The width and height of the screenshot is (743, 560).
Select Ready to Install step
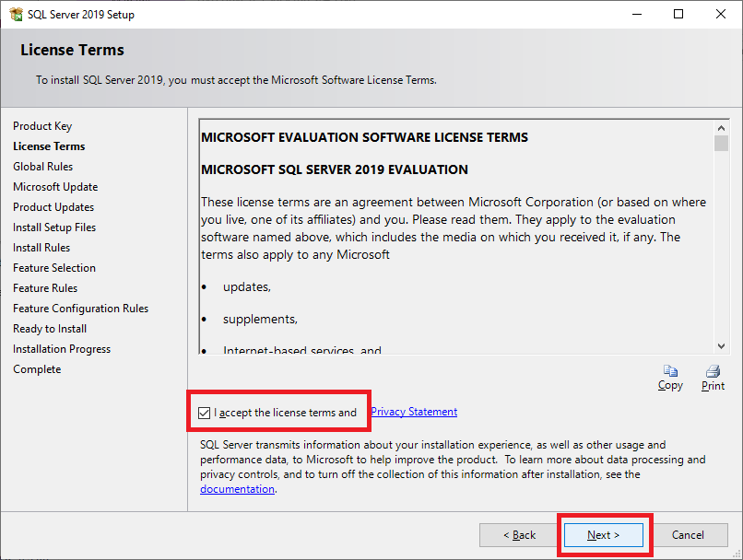coord(50,329)
